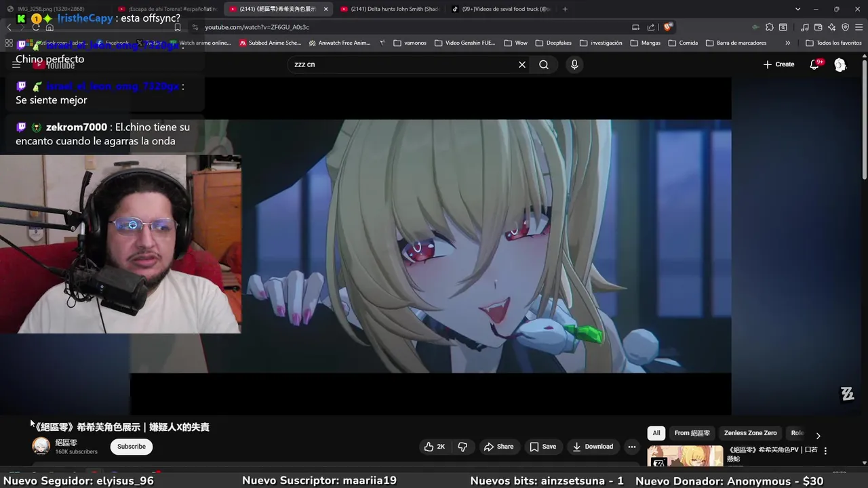Focus the YouTube search box
Image resolution: width=868 pixels, height=488 pixels.
403,64
